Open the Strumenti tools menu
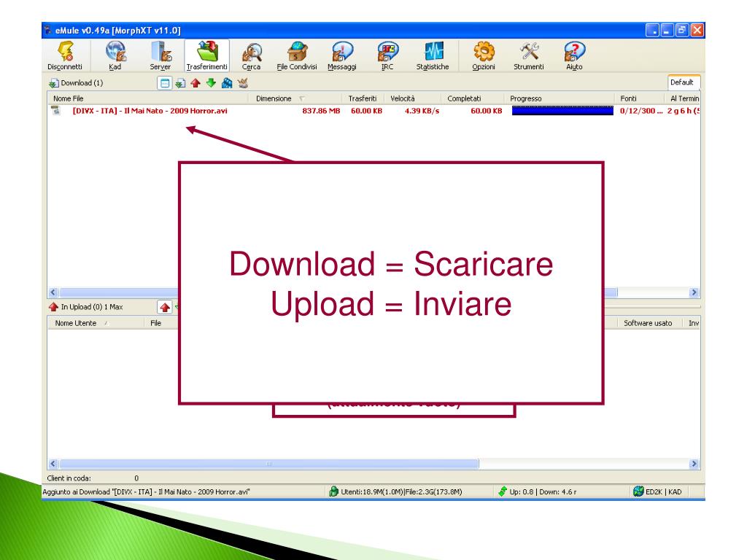Viewport: 747px width, 560px height. coord(529,55)
